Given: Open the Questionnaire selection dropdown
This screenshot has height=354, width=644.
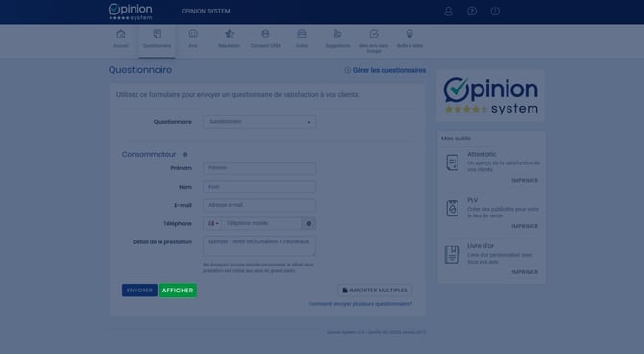Looking at the screenshot, I should click(x=260, y=122).
